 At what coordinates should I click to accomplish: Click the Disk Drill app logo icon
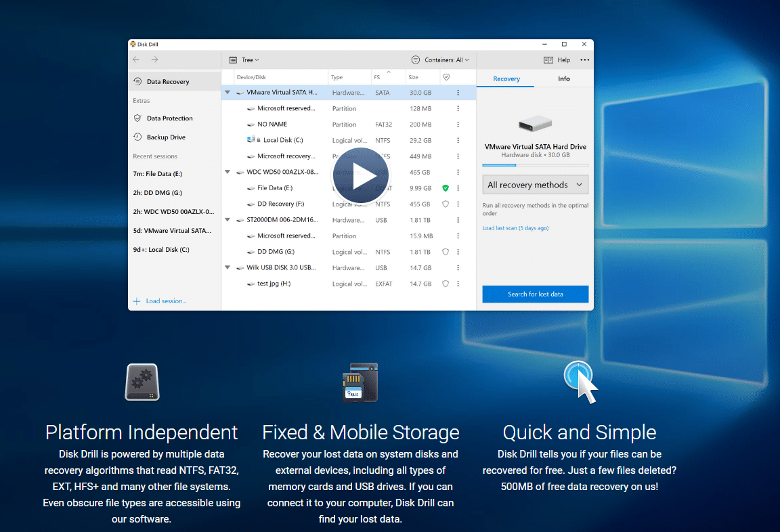[x=133, y=44]
